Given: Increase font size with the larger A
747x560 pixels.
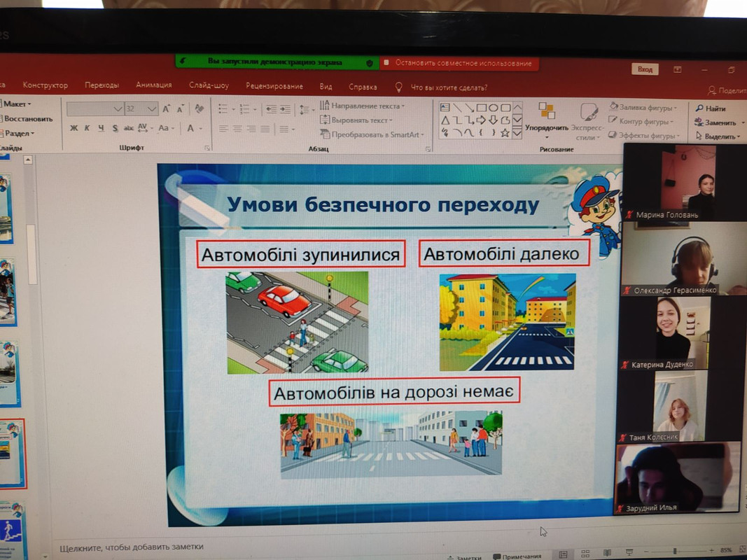Looking at the screenshot, I should click(x=166, y=109).
